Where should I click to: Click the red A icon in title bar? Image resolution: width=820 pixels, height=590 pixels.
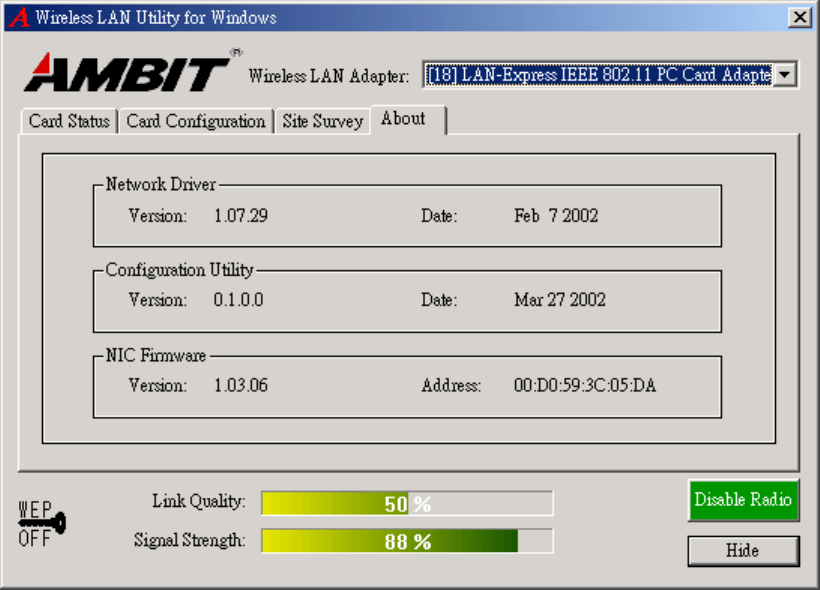tap(19, 17)
